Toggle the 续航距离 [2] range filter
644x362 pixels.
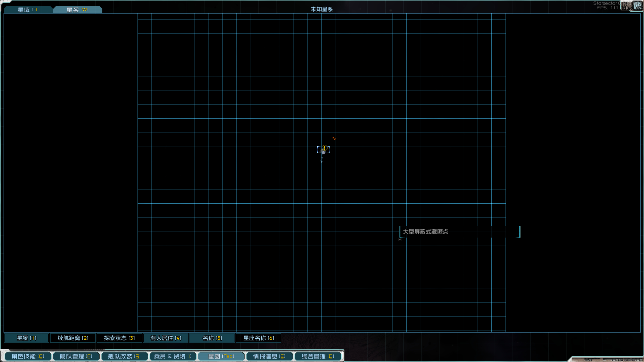click(73, 338)
